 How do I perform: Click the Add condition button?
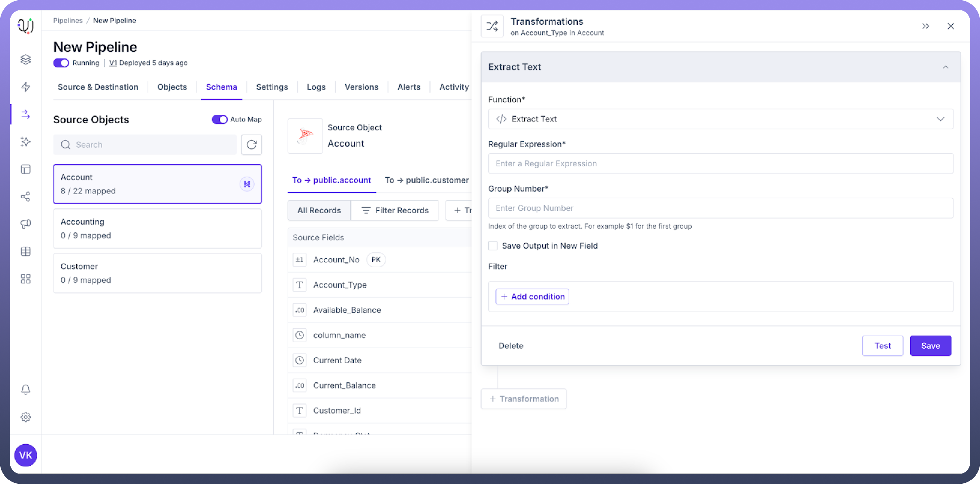[532, 296]
